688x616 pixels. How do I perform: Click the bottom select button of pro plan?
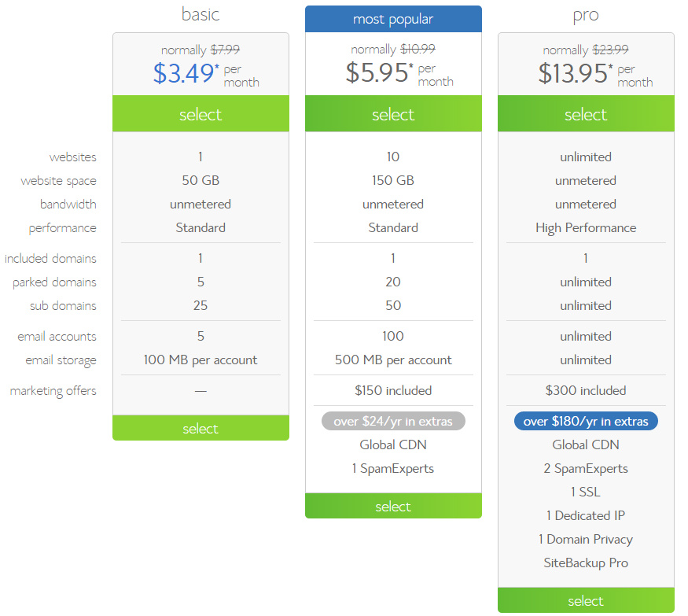click(x=586, y=600)
